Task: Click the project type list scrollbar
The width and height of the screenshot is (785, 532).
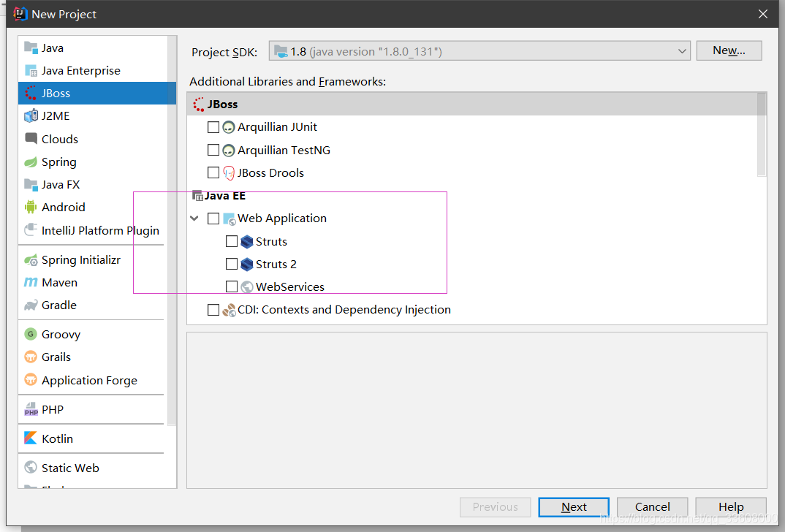Action: click(172, 230)
